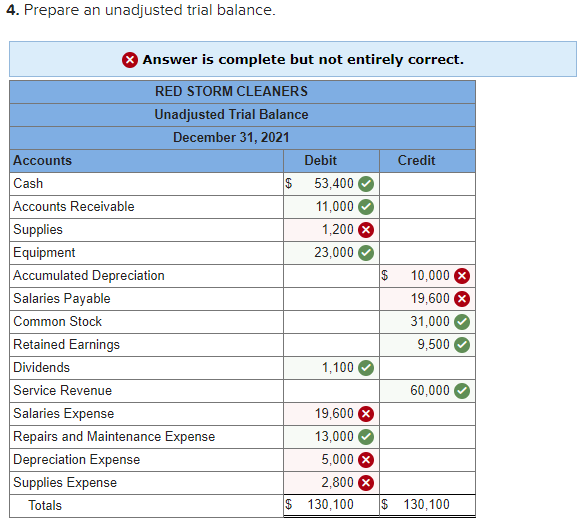Click the 'Supplies' account name cell
The width and height of the screenshot is (584, 527).
(146, 230)
